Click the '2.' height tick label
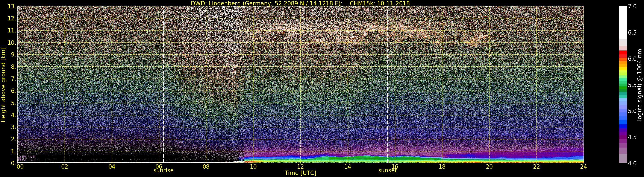644x177 pixels. [13, 139]
